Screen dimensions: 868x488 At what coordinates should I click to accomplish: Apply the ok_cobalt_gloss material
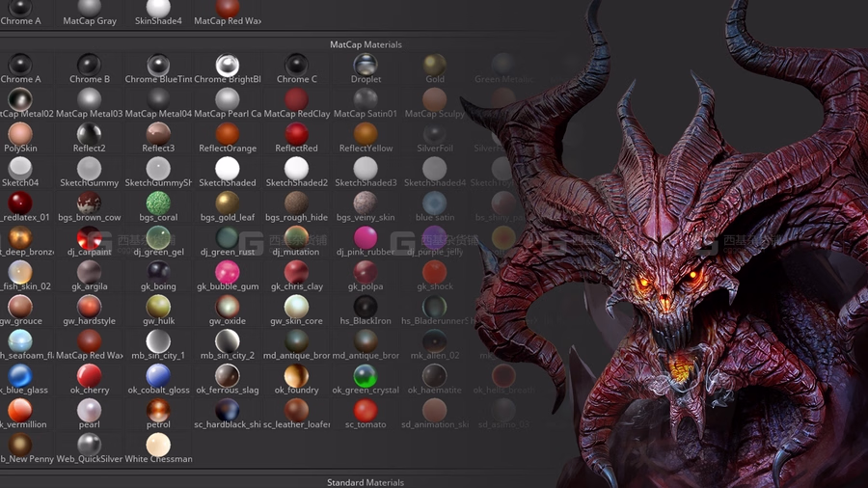pos(158,380)
